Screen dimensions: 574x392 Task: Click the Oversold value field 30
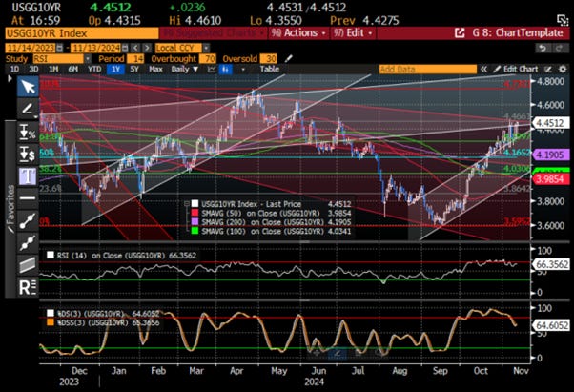tap(270, 58)
